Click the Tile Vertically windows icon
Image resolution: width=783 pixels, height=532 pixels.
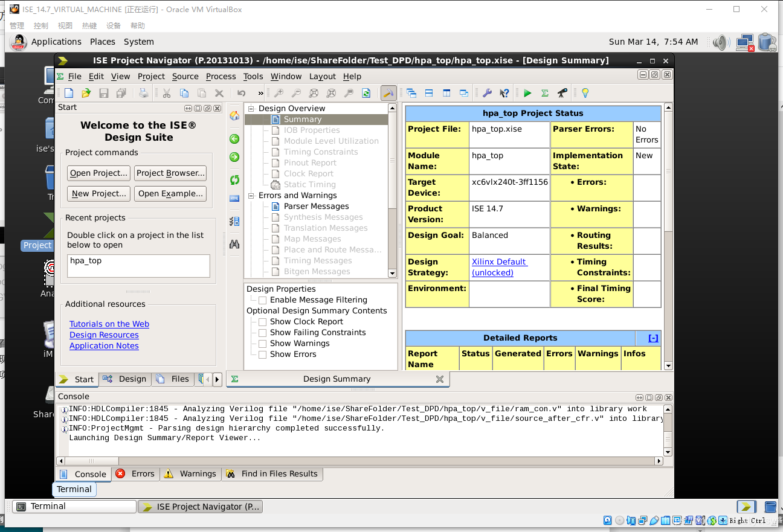point(446,93)
